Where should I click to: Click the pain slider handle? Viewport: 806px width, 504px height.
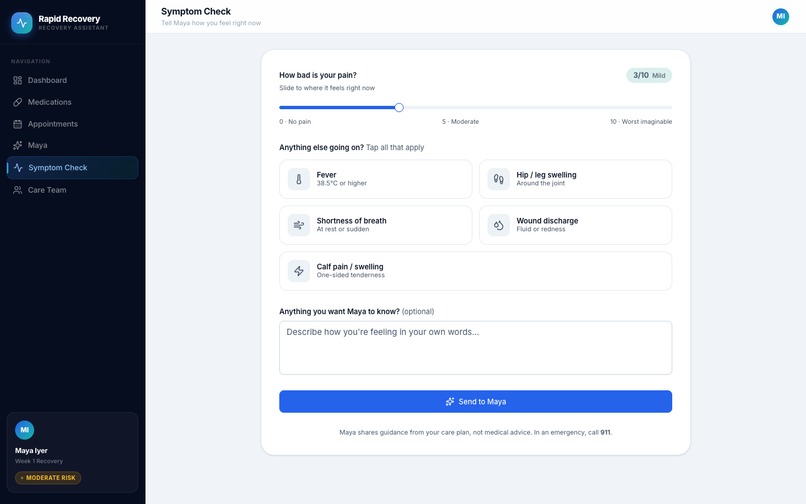point(399,107)
